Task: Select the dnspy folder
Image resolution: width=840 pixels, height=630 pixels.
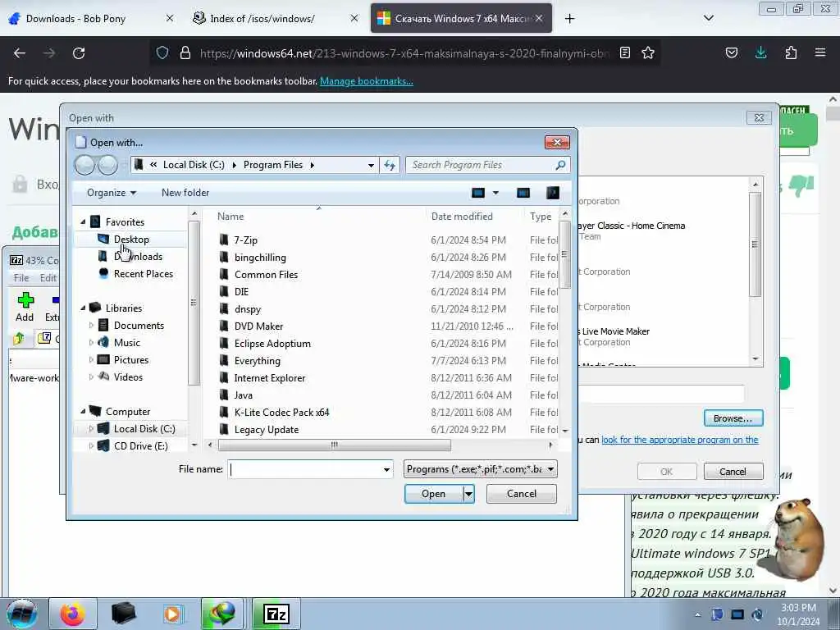Action: coord(248,308)
